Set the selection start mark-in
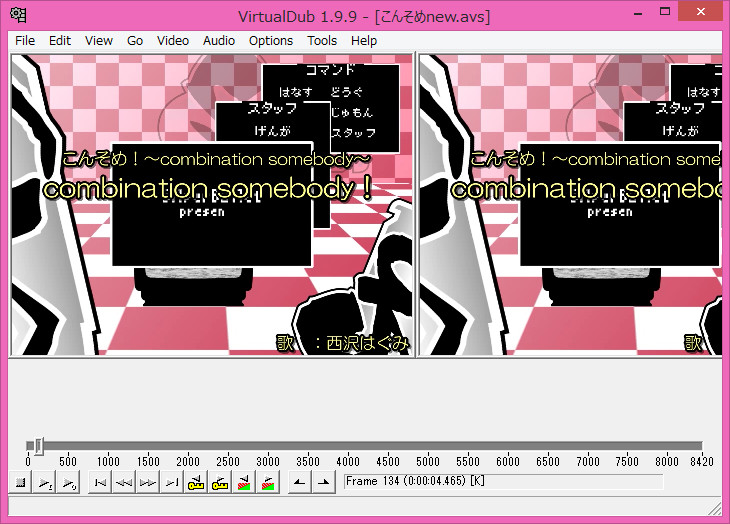The image size is (730, 524). tap(300, 482)
